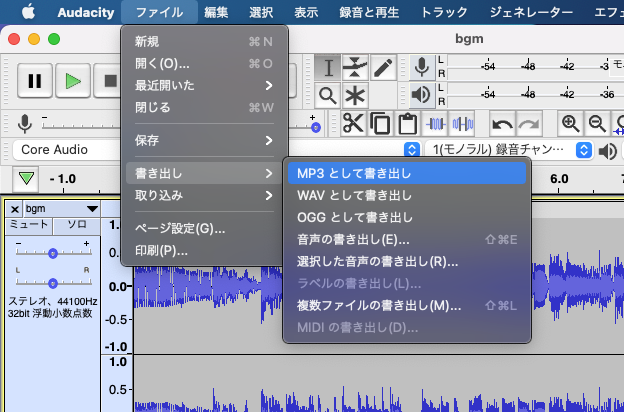Click the Copy icon

pyautogui.click(x=380, y=124)
